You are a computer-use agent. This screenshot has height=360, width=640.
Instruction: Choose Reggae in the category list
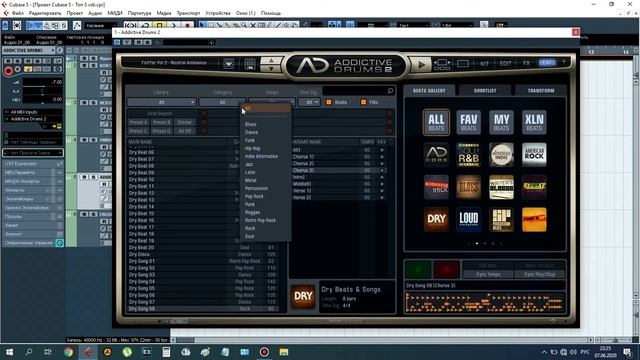pos(265,212)
